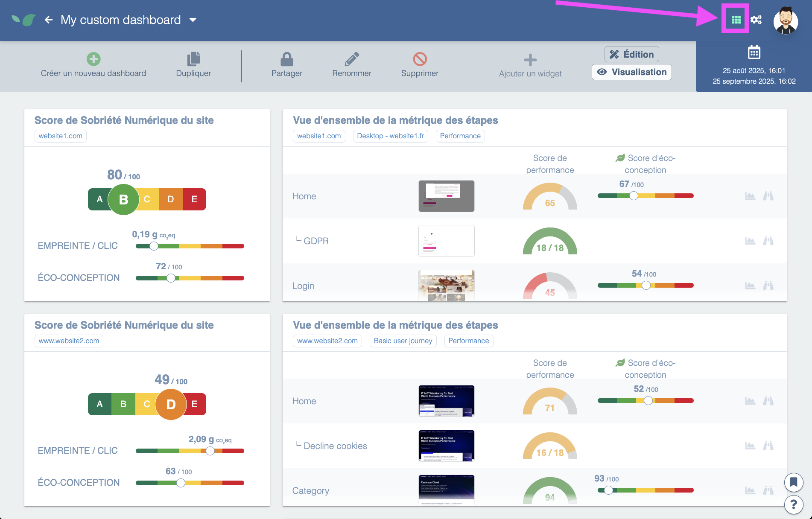This screenshot has width=812, height=519.
Task: Open the green grid apps icon
Action: 736,20
